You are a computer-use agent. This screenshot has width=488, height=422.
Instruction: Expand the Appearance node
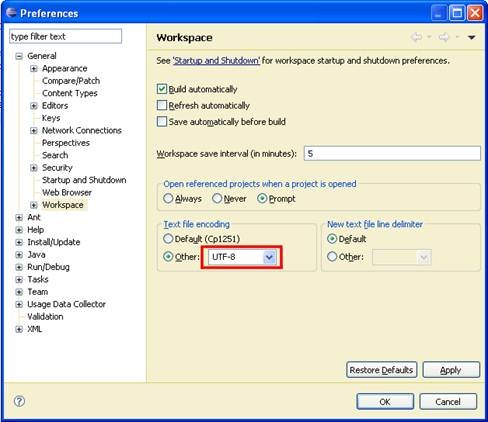[x=34, y=69]
